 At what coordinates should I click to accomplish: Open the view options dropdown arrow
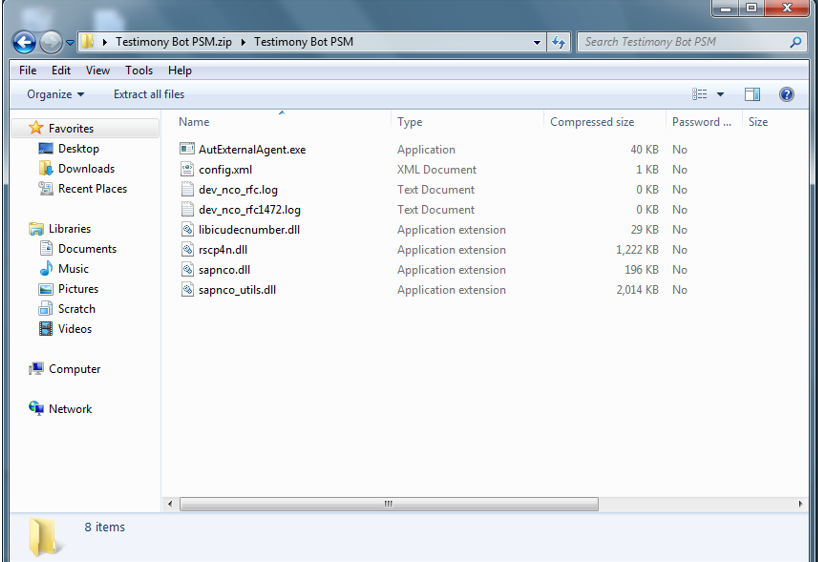[720, 94]
